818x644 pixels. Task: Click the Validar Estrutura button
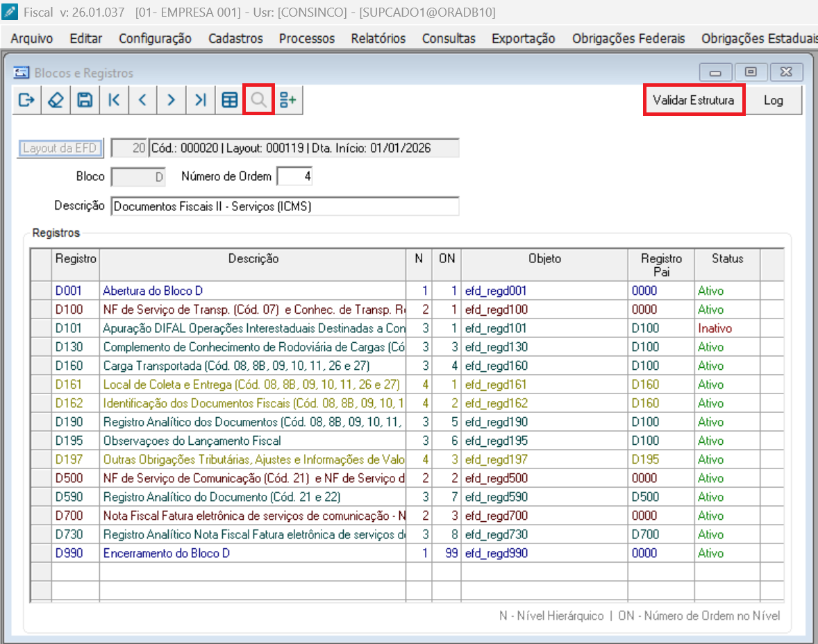tap(694, 100)
